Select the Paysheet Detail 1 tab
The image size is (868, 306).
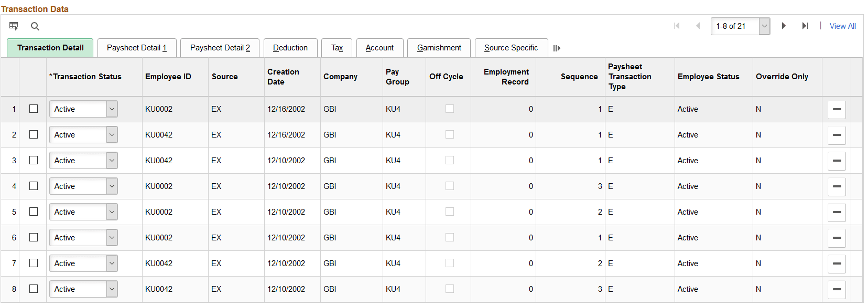(x=137, y=48)
